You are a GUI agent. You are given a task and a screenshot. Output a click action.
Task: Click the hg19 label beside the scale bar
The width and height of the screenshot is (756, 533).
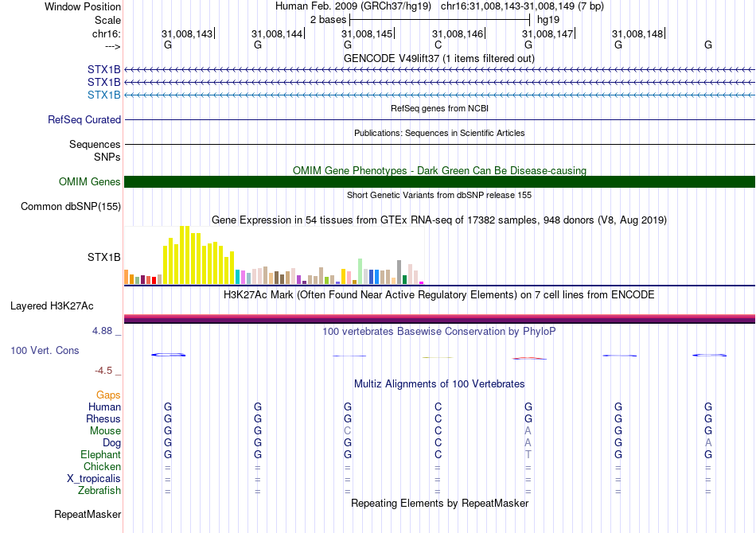(548, 20)
